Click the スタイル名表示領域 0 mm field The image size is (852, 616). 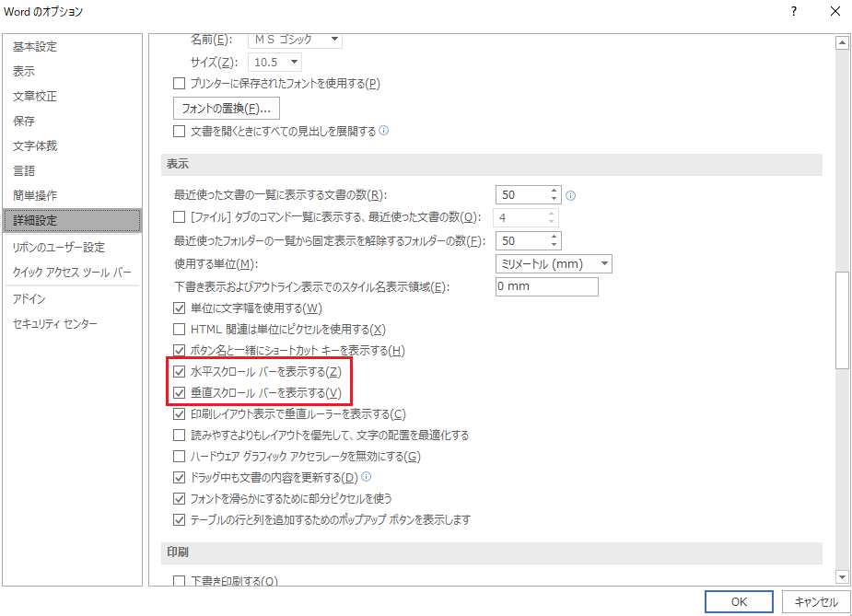point(546,286)
